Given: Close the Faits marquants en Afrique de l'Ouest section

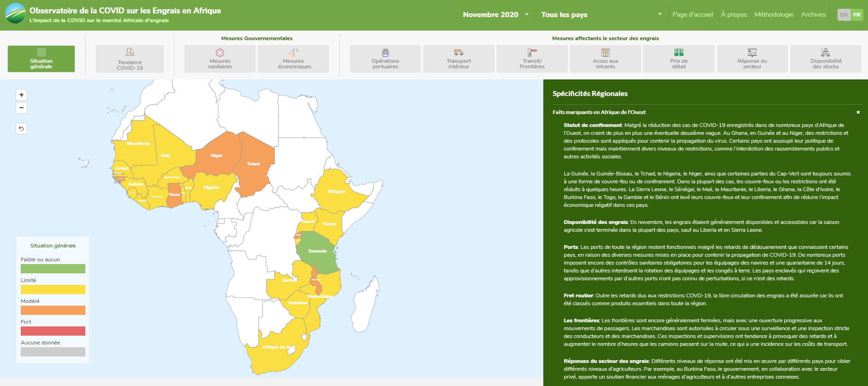Looking at the screenshot, I should pyautogui.click(x=858, y=112).
